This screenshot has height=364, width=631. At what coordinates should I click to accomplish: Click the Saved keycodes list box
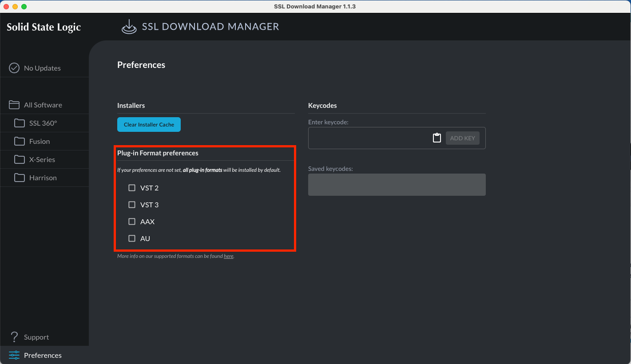tap(397, 185)
